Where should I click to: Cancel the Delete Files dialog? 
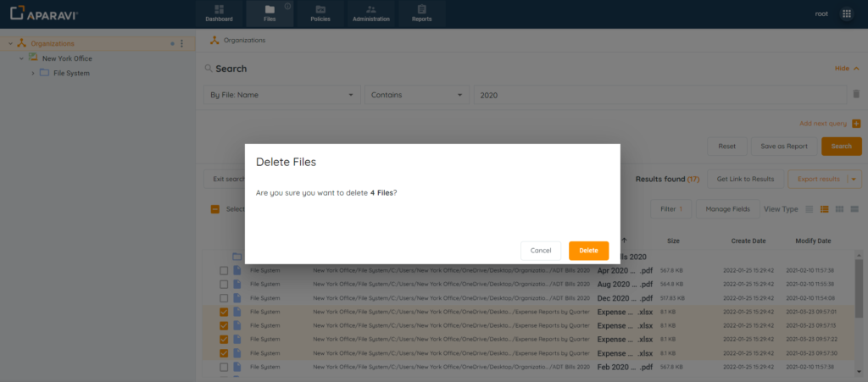[541, 251]
